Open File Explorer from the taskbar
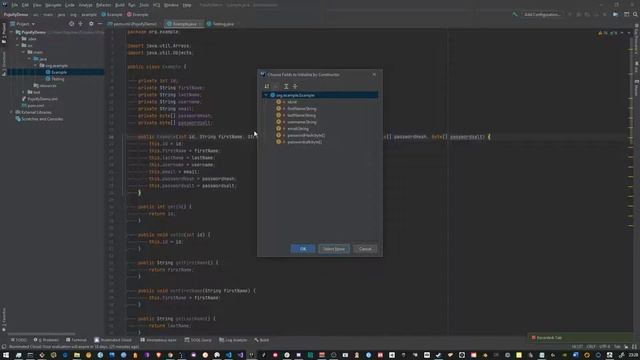The width and height of the screenshot is (640, 360). (77, 355)
